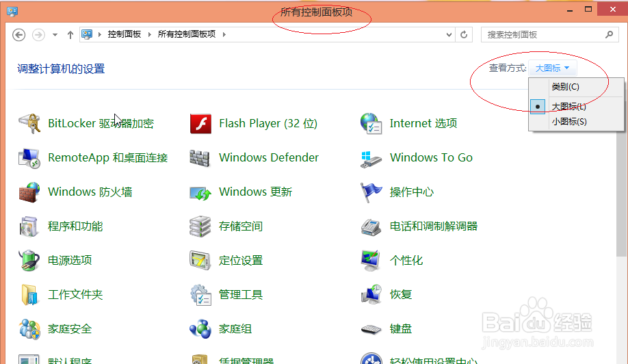Viewport: 628px width, 364px height.
Task: Open 存储空间 text link
Action: point(241,226)
